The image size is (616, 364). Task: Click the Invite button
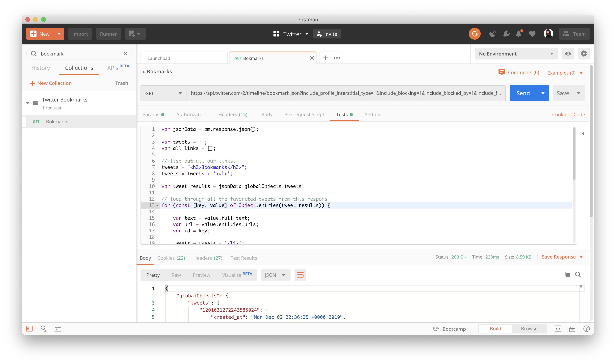tap(327, 34)
